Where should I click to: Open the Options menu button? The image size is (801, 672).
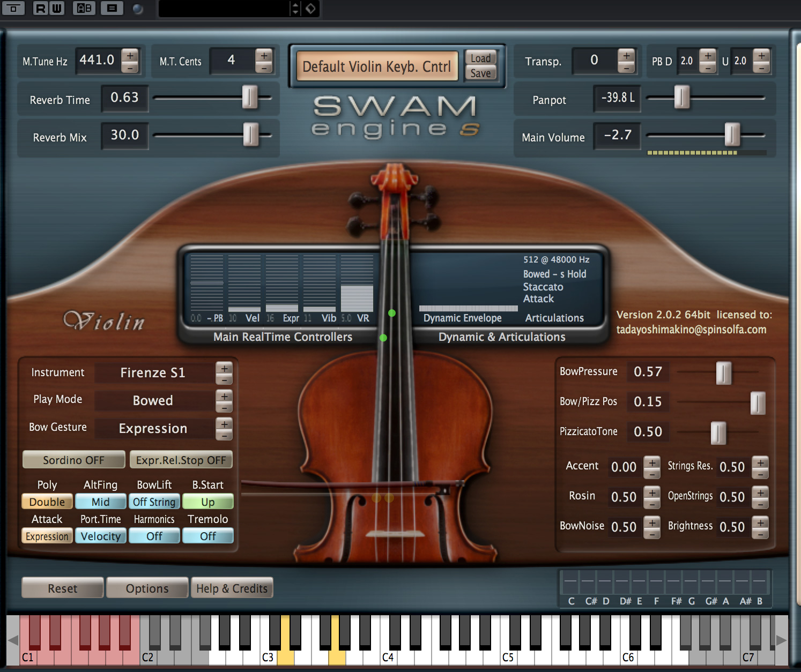147,588
